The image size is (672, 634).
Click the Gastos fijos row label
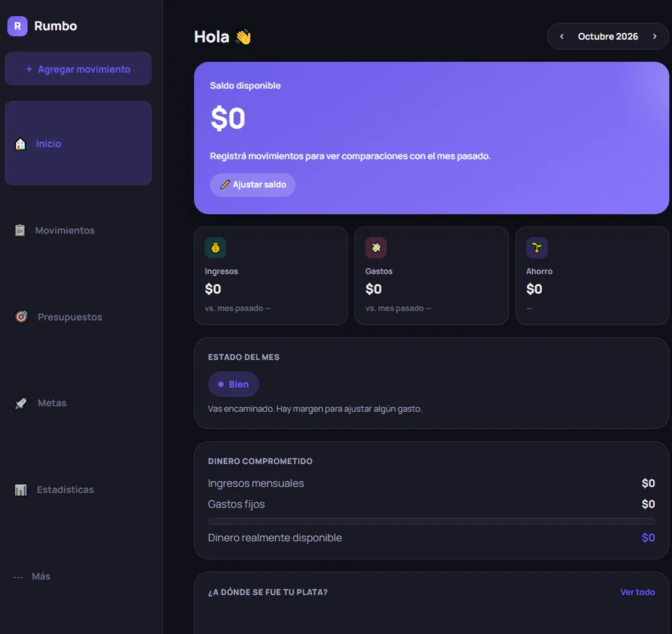coord(236,504)
